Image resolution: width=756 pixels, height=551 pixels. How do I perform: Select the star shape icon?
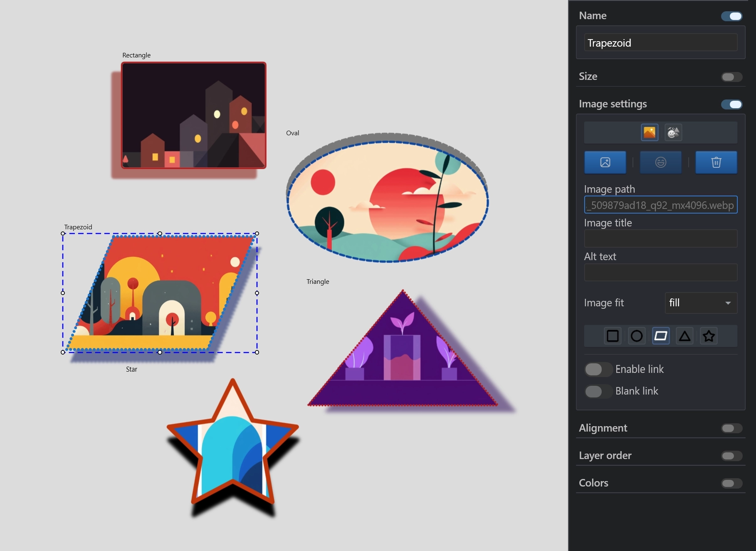coord(709,336)
